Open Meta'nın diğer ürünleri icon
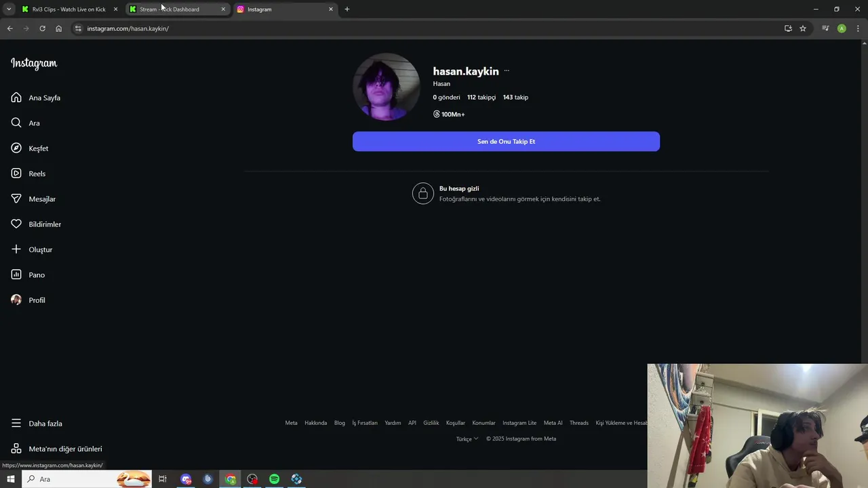The height and width of the screenshot is (488, 868). coord(16,449)
